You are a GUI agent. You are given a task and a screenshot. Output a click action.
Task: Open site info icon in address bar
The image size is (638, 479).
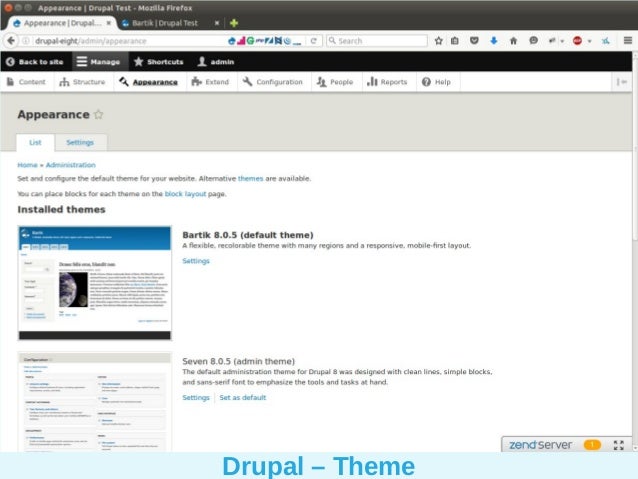click(x=26, y=41)
